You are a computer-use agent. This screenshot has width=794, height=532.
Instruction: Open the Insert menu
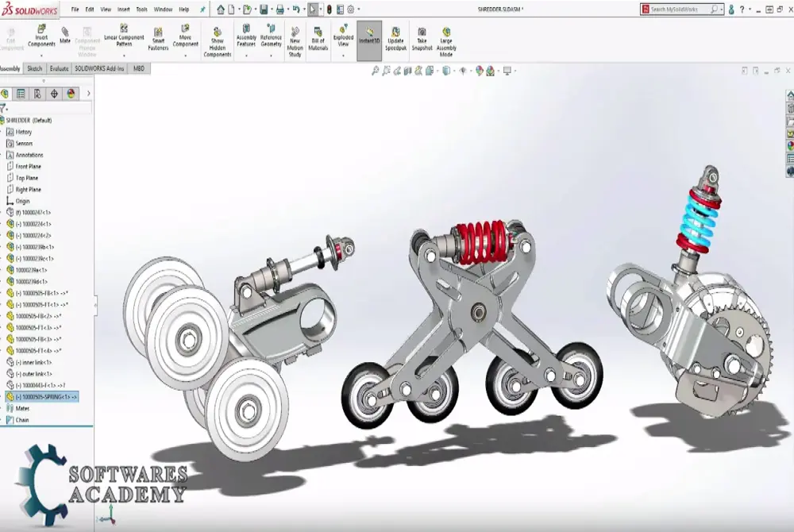124,9
